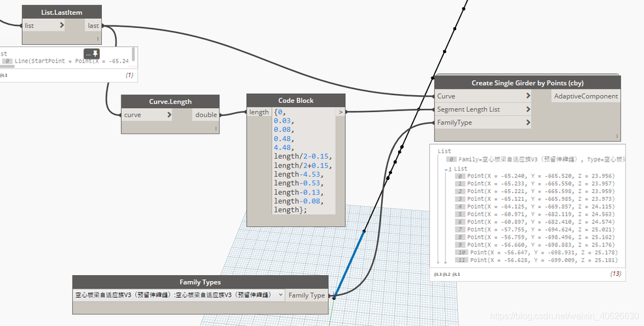Select the @L3 list level label
The width and height of the screenshot is (644, 326).
[x=438, y=275]
